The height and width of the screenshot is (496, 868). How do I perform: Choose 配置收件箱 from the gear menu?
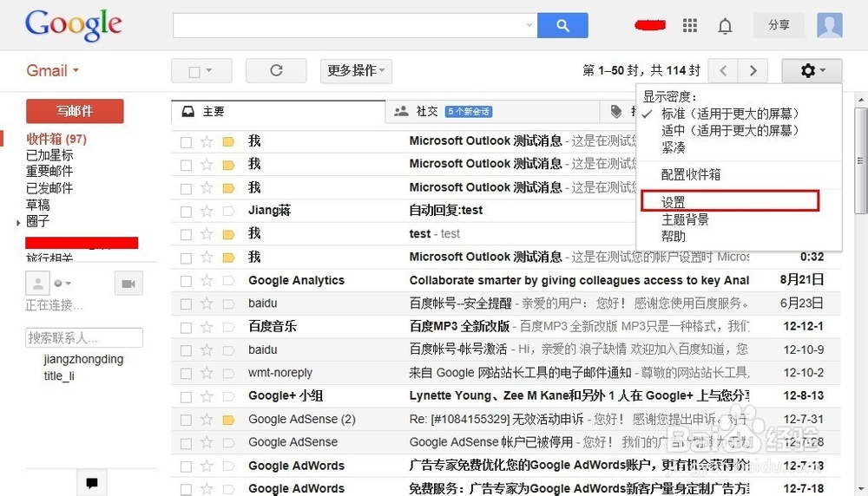691,175
